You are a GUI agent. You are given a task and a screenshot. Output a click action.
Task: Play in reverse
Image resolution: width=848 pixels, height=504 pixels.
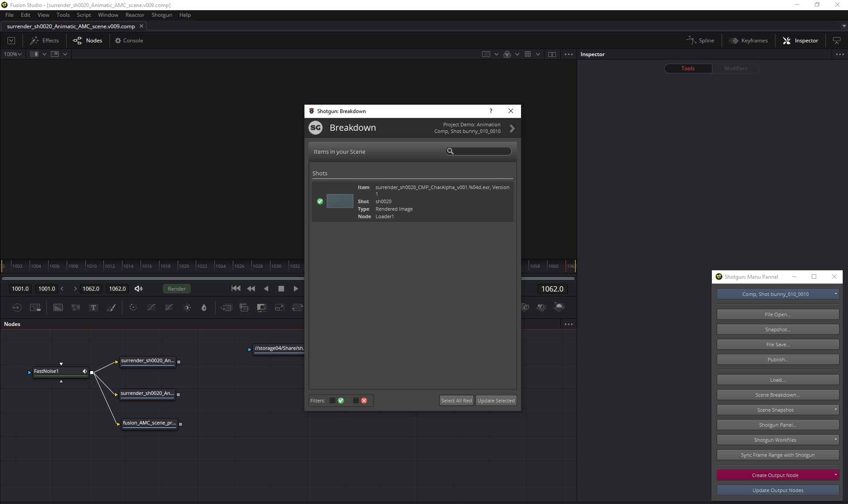point(266,289)
